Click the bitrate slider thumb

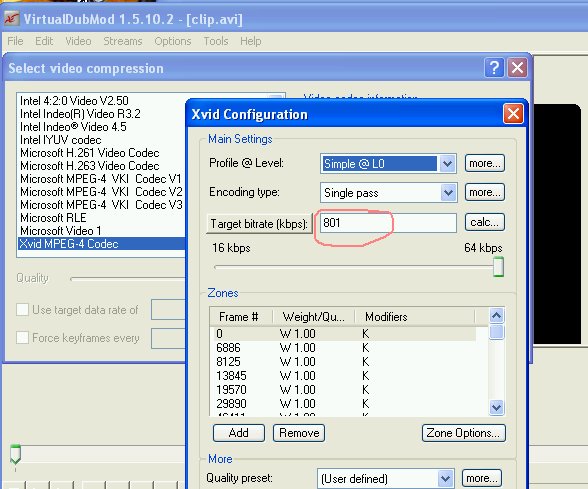(498, 267)
